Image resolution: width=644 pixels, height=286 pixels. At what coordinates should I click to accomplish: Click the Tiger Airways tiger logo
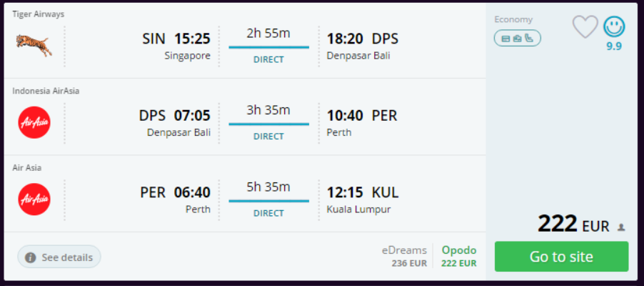[34, 45]
